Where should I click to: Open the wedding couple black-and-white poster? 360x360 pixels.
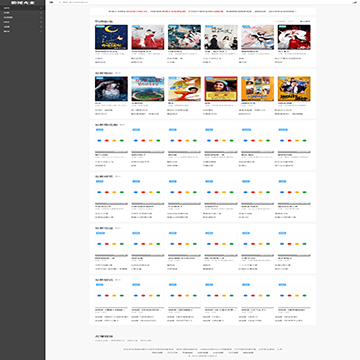[221, 37]
